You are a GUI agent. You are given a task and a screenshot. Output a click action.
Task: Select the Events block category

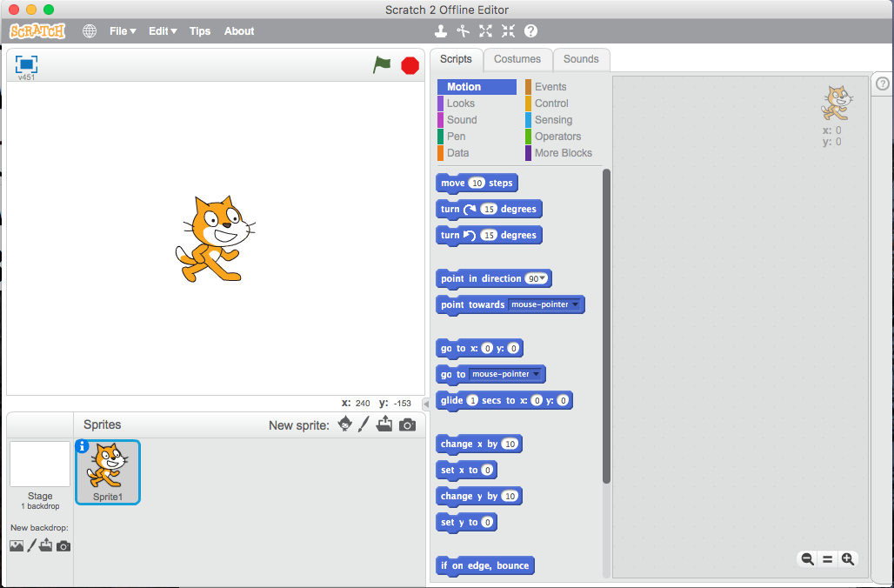pyautogui.click(x=550, y=87)
